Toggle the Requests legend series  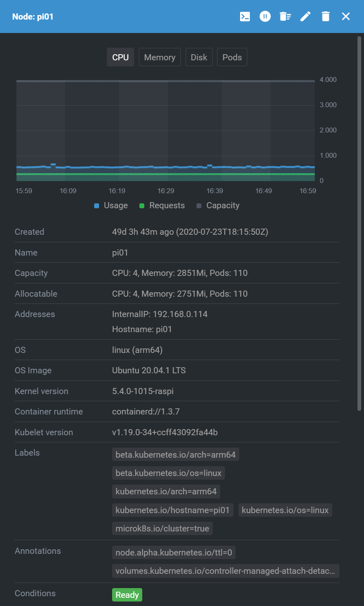[x=162, y=205]
